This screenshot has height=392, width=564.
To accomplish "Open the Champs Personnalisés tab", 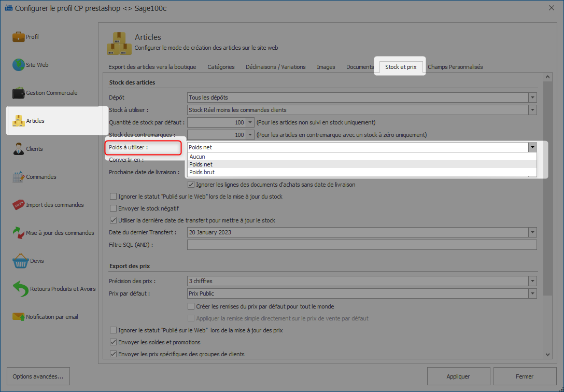I will click(x=455, y=67).
